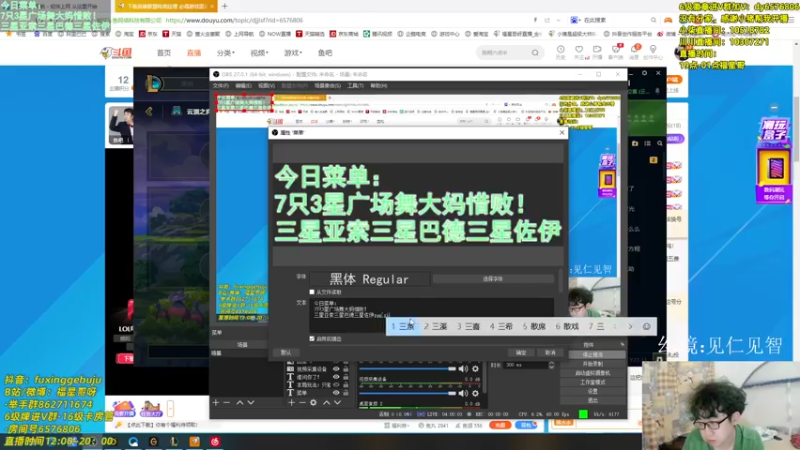The width and height of the screenshot is (800, 450).
Task: Click the Douyu search magnifier icon
Action: coord(535,53)
